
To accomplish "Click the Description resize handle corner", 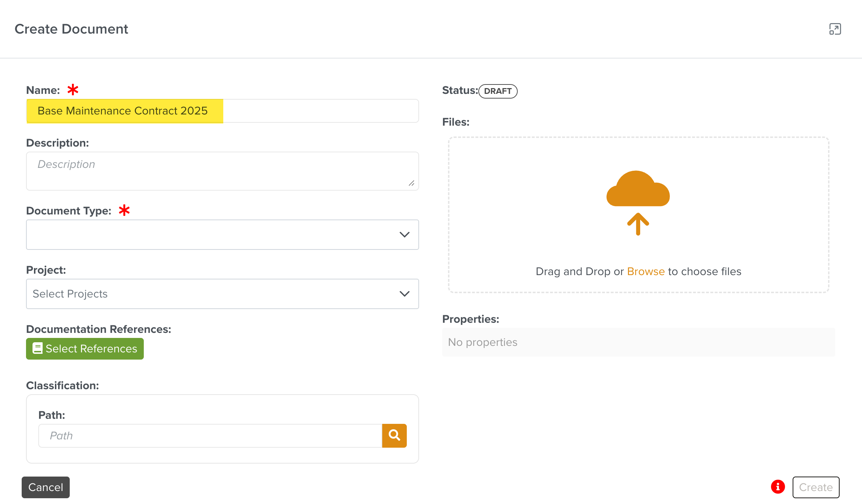I will tap(411, 183).
